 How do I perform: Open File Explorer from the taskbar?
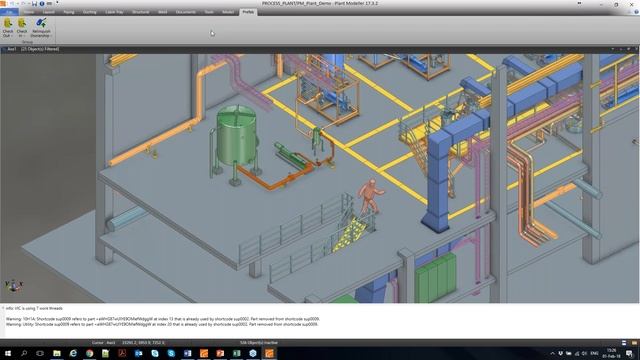click(x=57, y=353)
